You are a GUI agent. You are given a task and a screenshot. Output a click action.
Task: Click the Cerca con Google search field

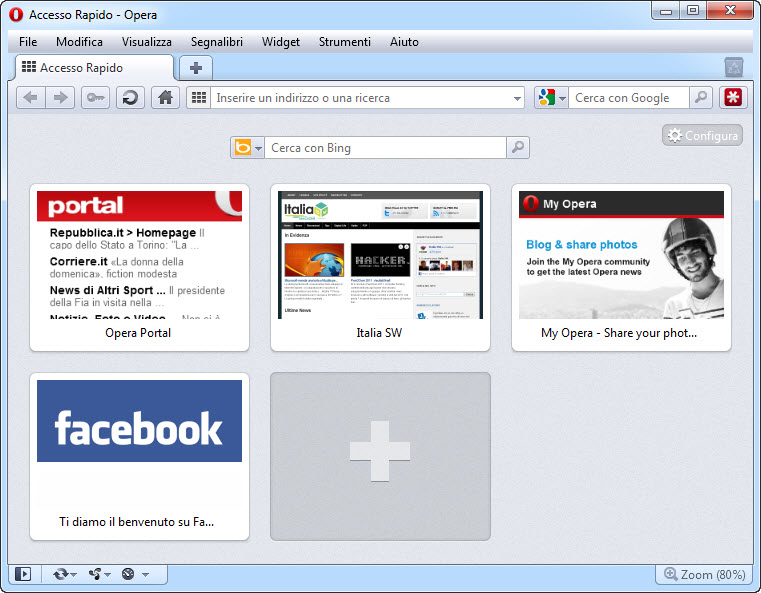(x=629, y=98)
